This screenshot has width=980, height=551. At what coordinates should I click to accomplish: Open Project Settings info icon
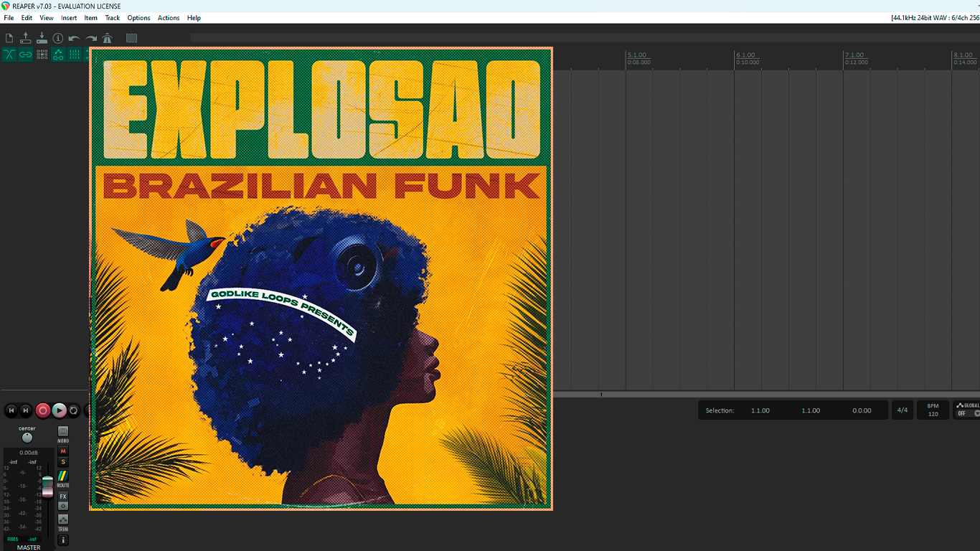pyautogui.click(x=58, y=38)
